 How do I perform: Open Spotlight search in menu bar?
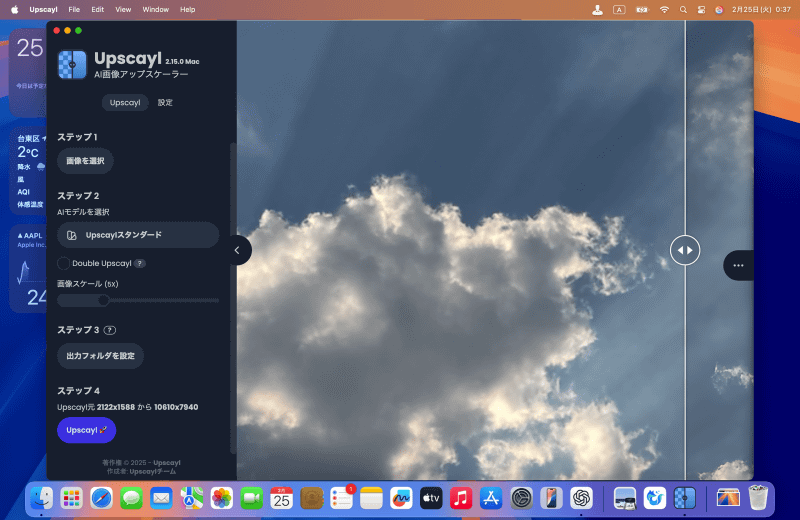point(683,9)
